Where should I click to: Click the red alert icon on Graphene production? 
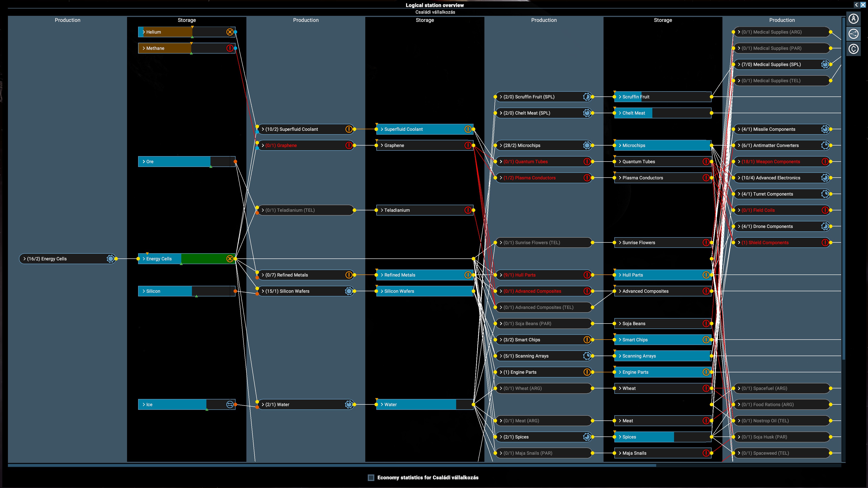(349, 145)
